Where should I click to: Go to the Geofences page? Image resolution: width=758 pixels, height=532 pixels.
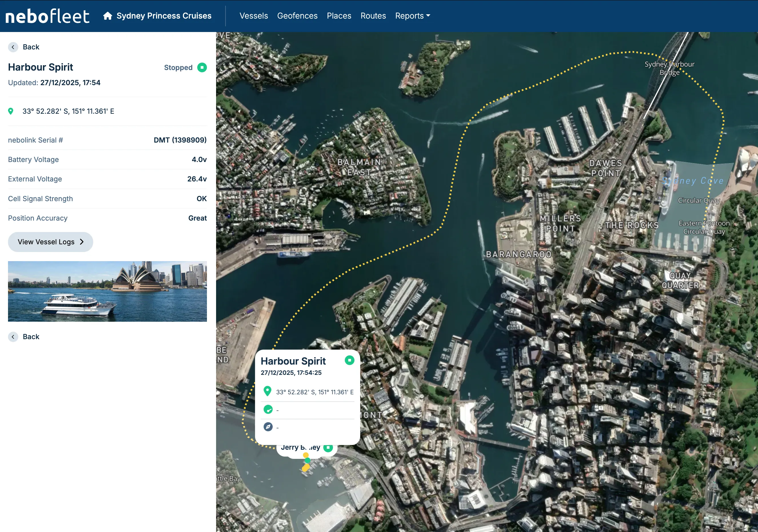coord(297,16)
